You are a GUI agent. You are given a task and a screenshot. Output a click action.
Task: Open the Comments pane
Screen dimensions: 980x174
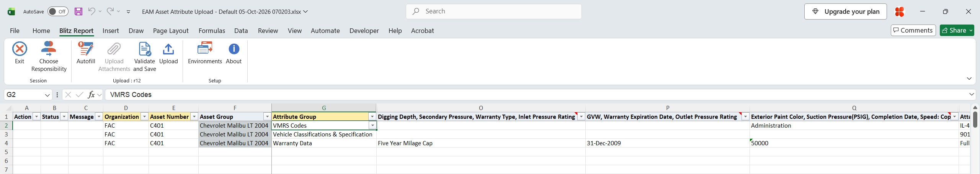click(x=913, y=30)
